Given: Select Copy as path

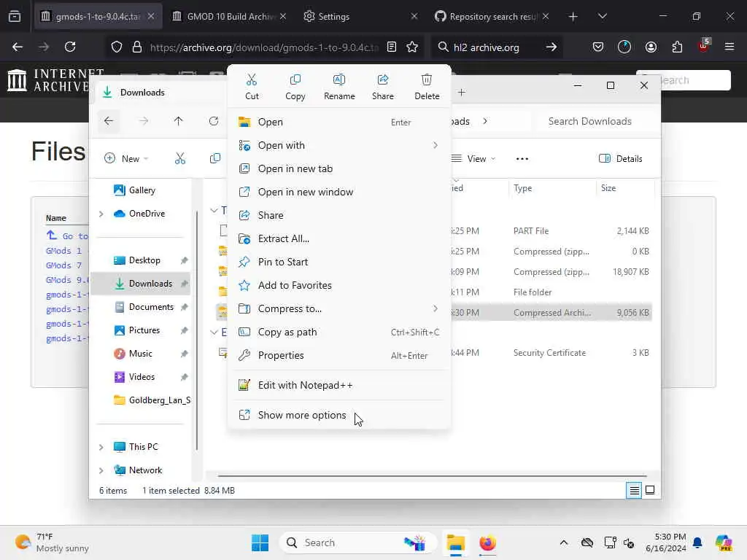Looking at the screenshot, I should pyautogui.click(x=338, y=332).
